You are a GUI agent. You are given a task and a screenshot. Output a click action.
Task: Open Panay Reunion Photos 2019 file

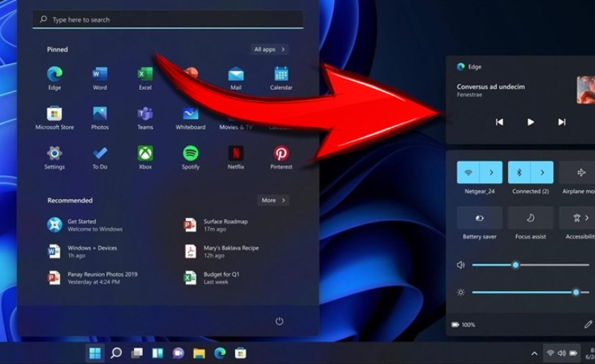(x=92, y=278)
